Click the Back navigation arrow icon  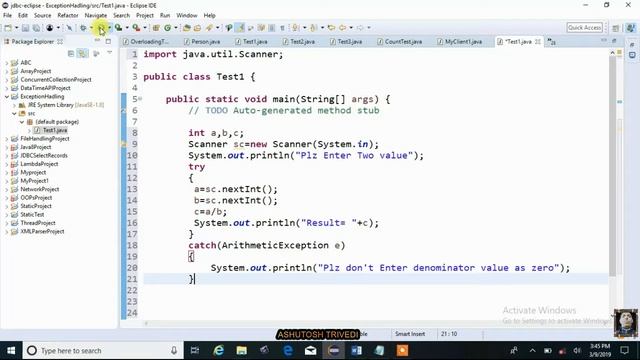pos(342,28)
